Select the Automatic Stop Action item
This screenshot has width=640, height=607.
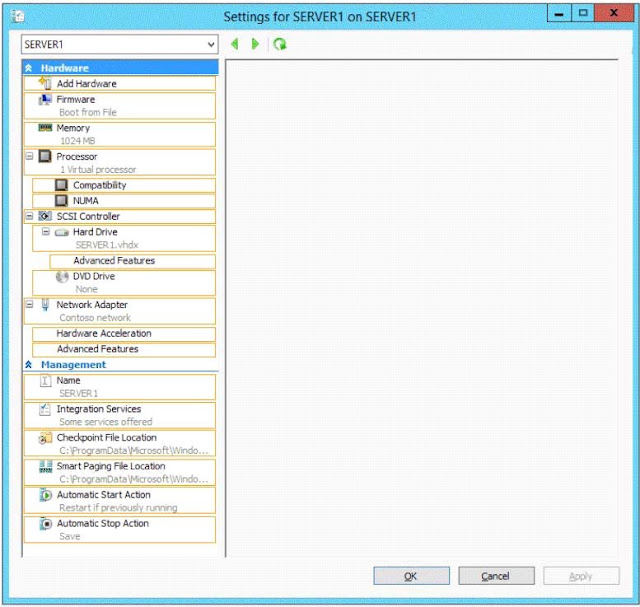pyautogui.click(x=120, y=530)
